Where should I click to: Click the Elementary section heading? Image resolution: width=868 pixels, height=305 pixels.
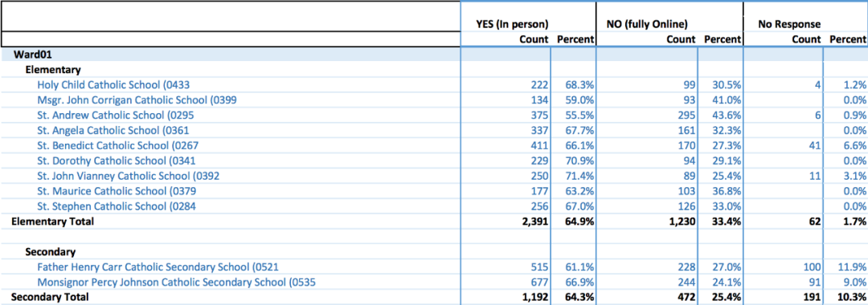coord(53,70)
